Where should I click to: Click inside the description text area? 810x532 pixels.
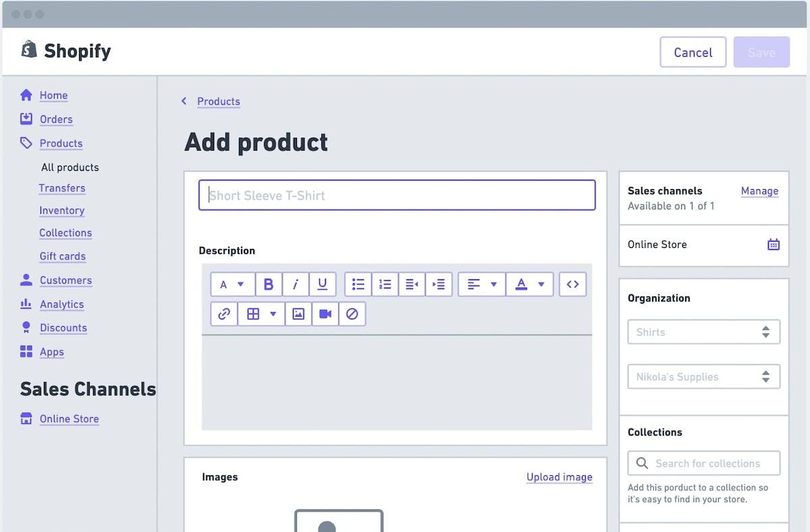point(397,382)
